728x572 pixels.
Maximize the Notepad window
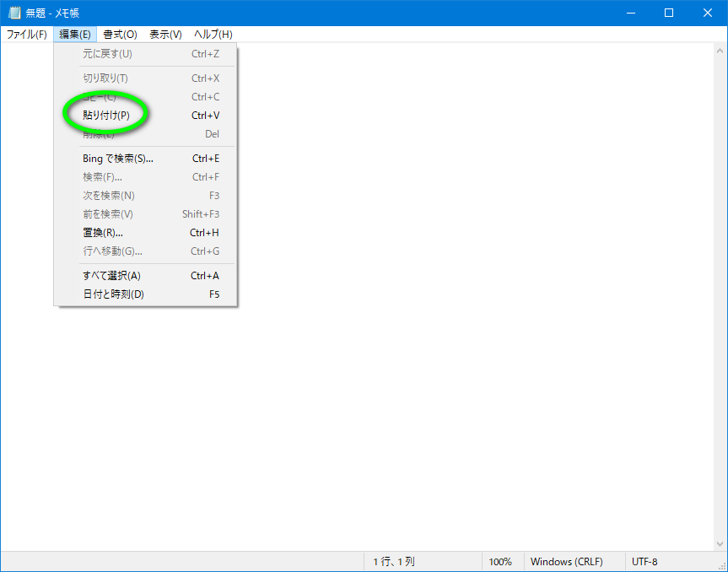coord(669,13)
